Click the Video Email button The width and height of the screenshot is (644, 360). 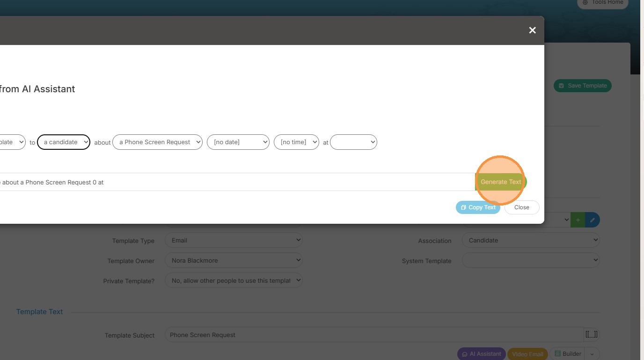[527, 354]
